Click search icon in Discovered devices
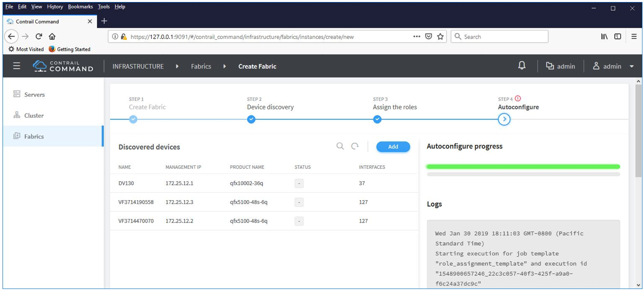 pos(340,146)
